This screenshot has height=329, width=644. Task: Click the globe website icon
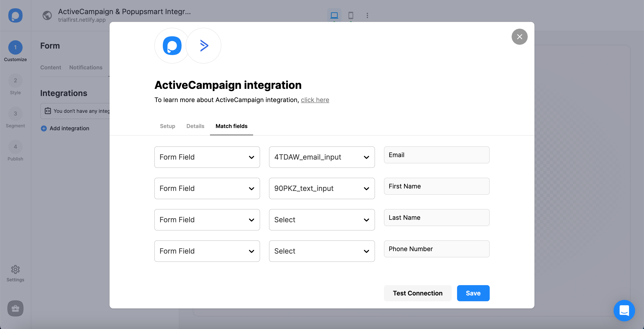click(x=47, y=15)
